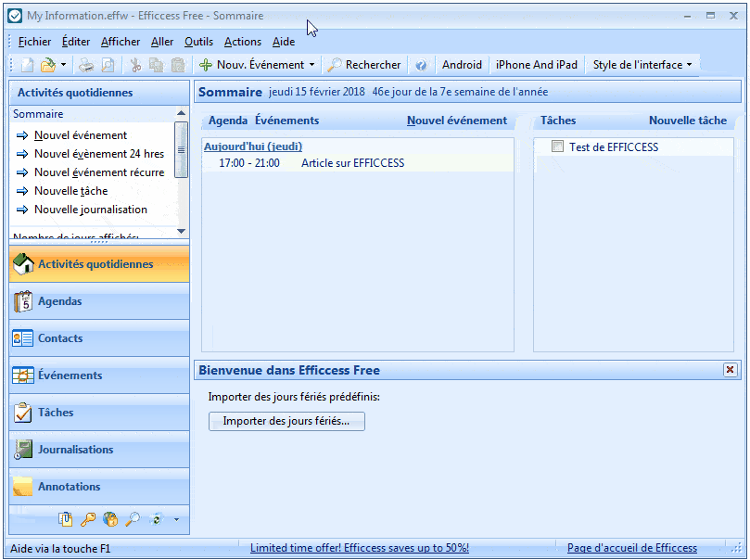Viewport: 750px width, 560px height.
Task: Click the Efficcess logo in title bar
Action: [x=15, y=16]
